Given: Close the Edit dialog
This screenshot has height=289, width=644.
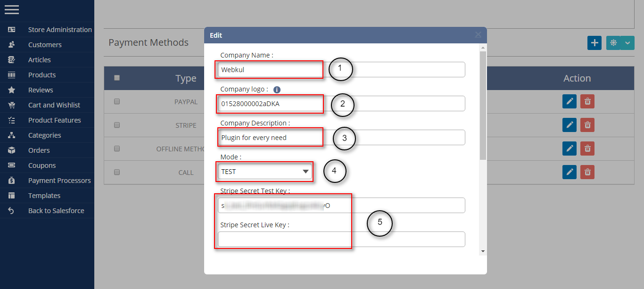Looking at the screenshot, I should coord(478,35).
